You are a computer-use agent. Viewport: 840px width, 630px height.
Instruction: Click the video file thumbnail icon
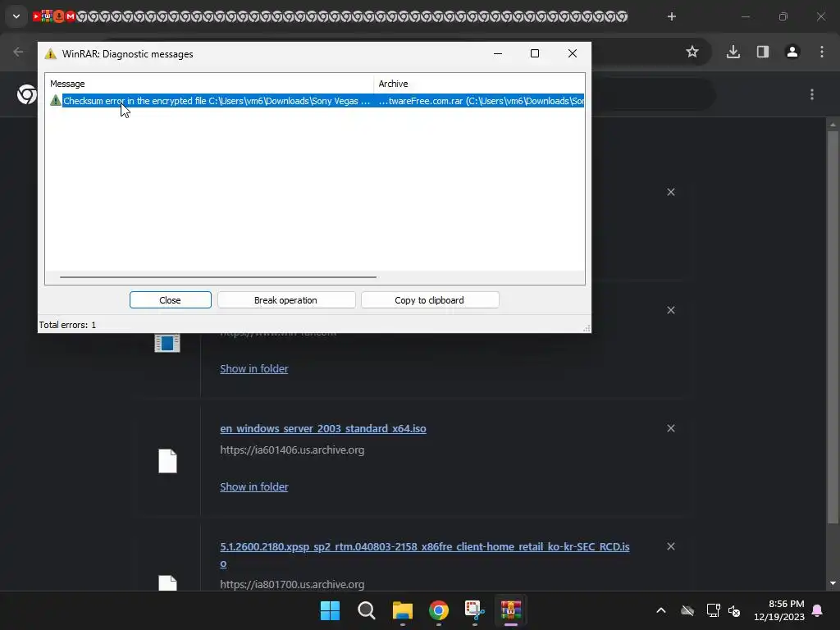click(x=167, y=344)
